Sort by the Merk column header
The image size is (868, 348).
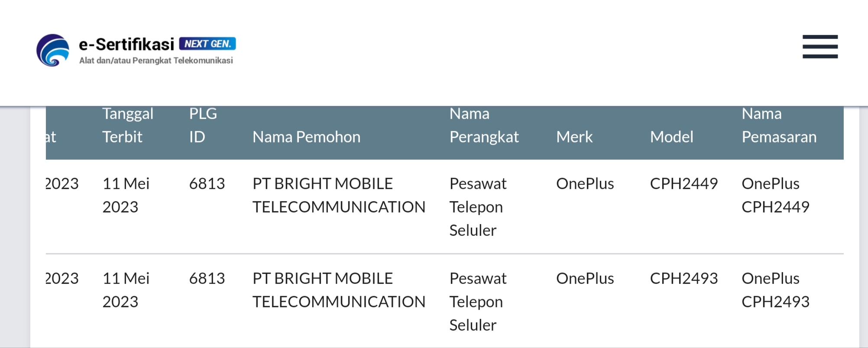574,137
